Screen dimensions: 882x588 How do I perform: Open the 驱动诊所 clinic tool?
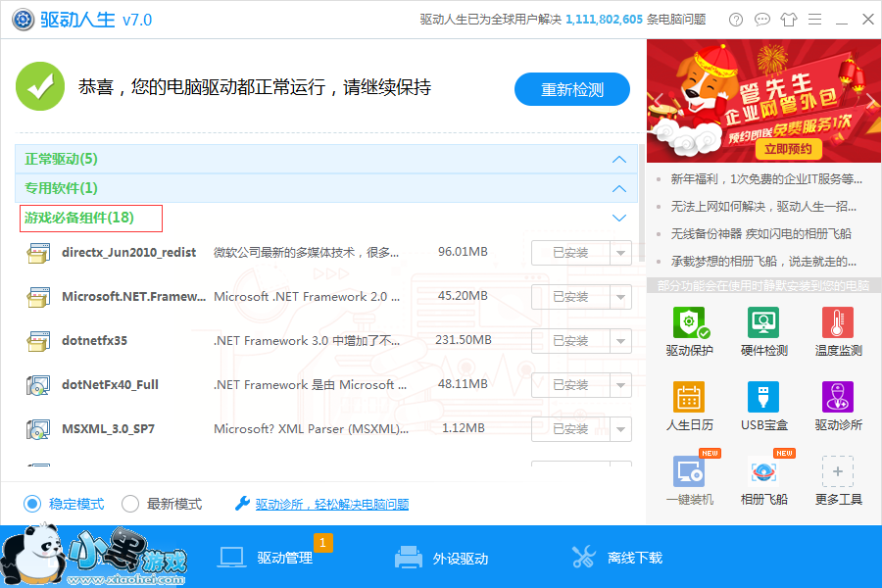(838, 407)
